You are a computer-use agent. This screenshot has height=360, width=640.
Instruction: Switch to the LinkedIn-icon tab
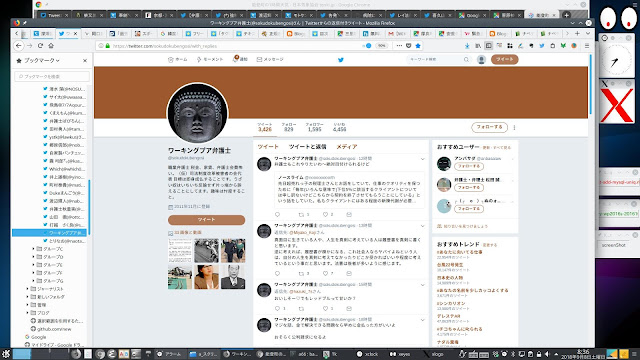371,33
